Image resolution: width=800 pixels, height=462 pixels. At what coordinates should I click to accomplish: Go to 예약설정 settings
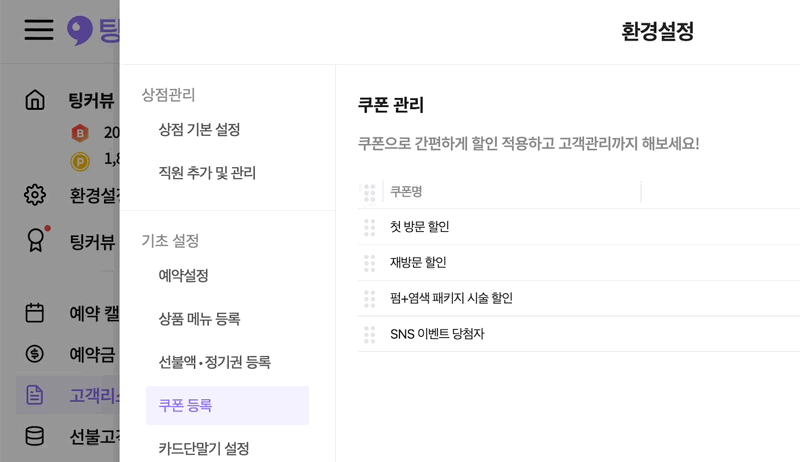183,275
